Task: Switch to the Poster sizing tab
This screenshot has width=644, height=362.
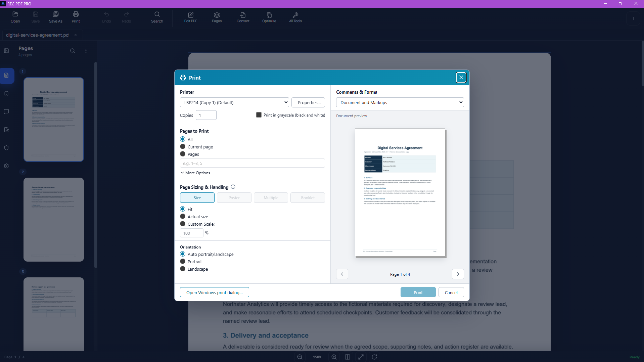Action: point(234,198)
